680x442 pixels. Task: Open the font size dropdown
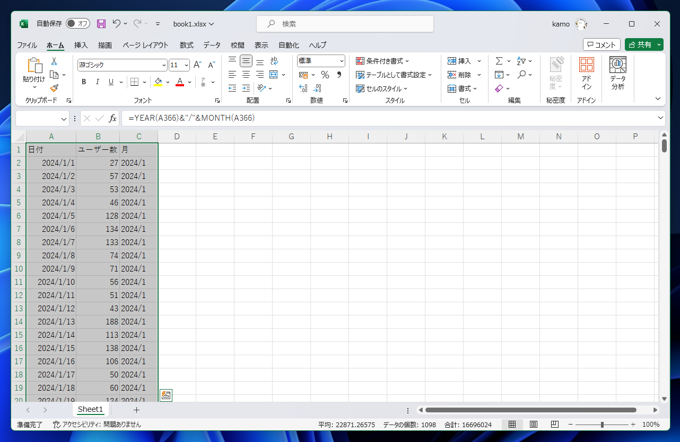(x=186, y=65)
